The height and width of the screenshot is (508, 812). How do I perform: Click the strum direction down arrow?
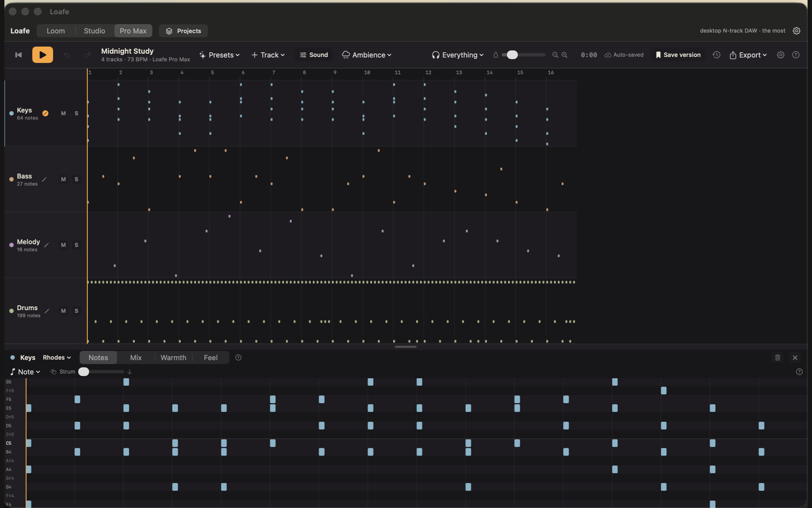click(x=129, y=371)
